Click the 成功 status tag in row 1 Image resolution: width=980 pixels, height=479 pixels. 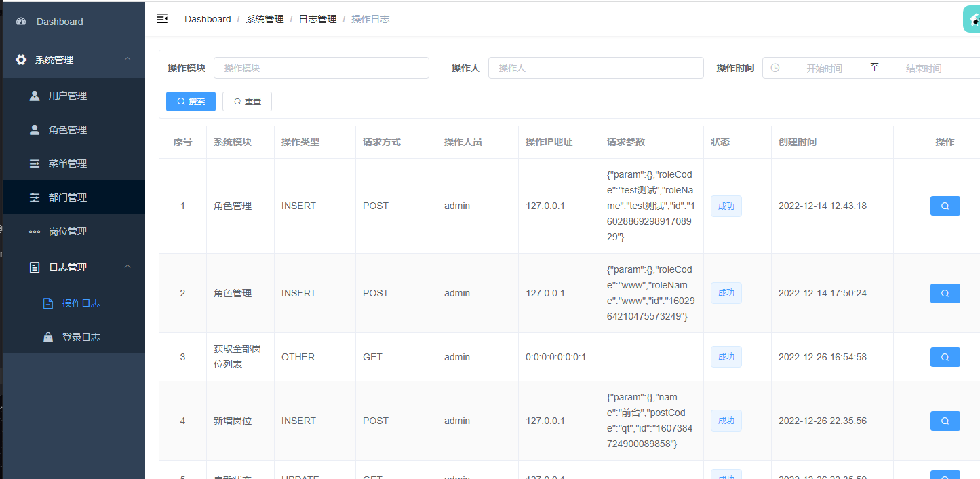point(726,206)
